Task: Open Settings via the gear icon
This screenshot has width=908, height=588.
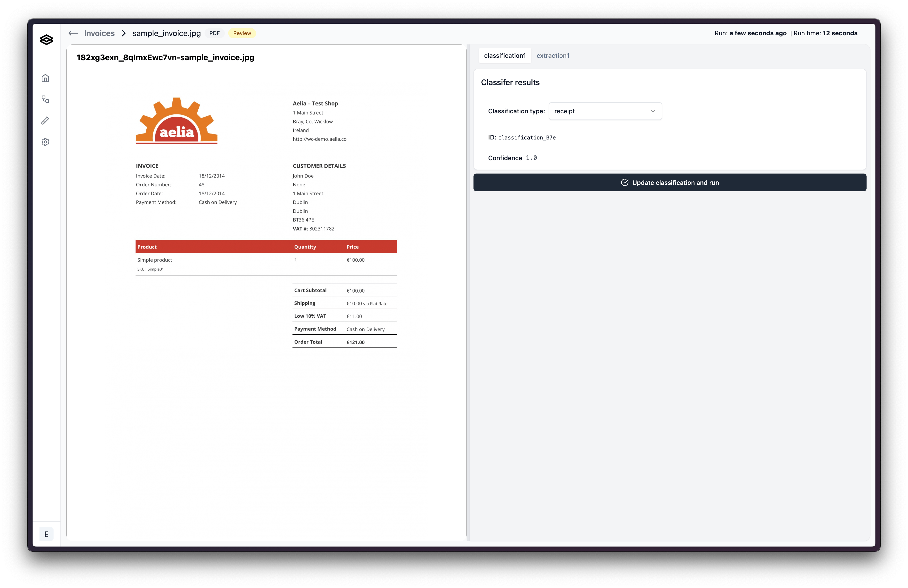Action: 45,142
